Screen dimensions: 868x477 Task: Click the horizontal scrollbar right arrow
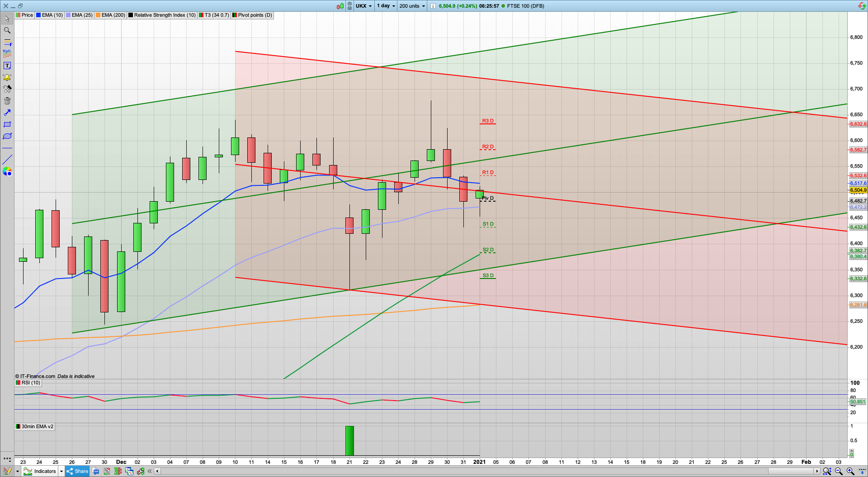point(817,471)
